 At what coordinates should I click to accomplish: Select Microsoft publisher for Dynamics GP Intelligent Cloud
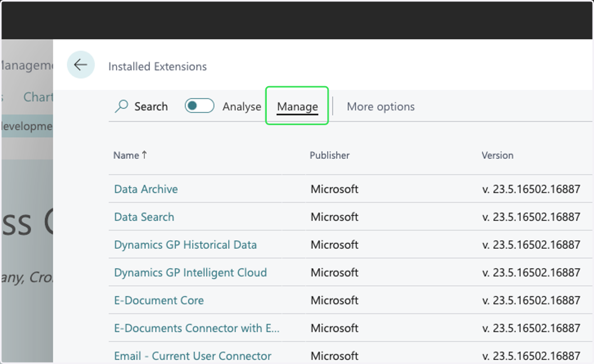[335, 273]
